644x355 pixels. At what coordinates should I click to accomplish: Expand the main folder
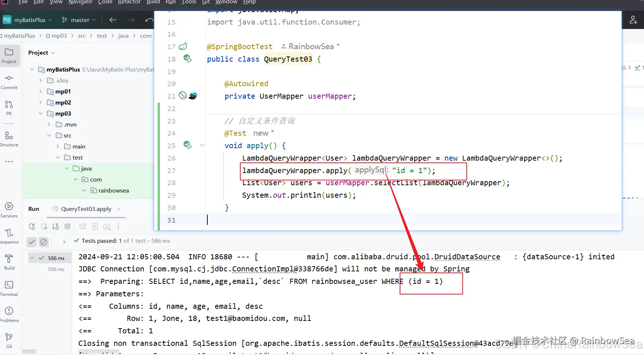tap(58, 146)
